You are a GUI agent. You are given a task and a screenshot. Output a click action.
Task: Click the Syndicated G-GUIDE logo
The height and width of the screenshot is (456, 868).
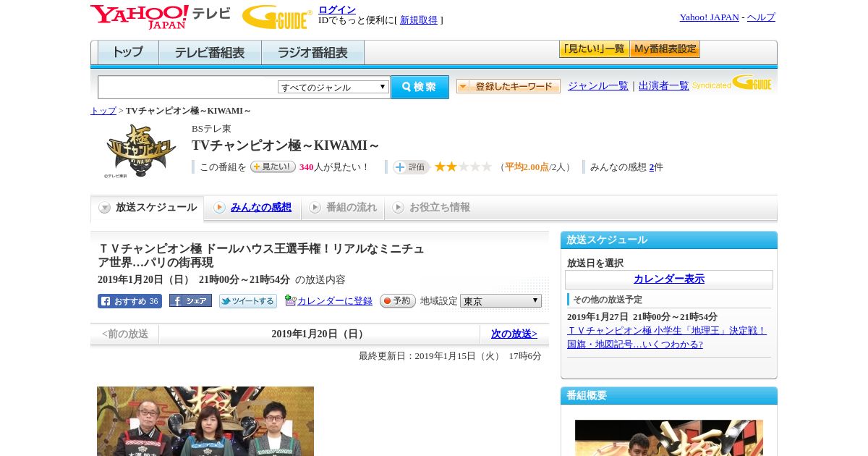click(732, 83)
